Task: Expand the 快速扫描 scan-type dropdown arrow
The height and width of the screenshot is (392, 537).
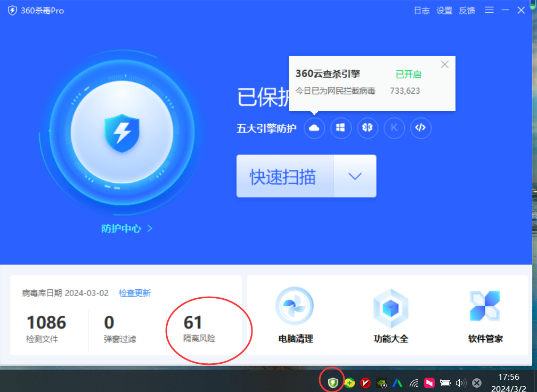Action: pyautogui.click(x=355, y=176)
